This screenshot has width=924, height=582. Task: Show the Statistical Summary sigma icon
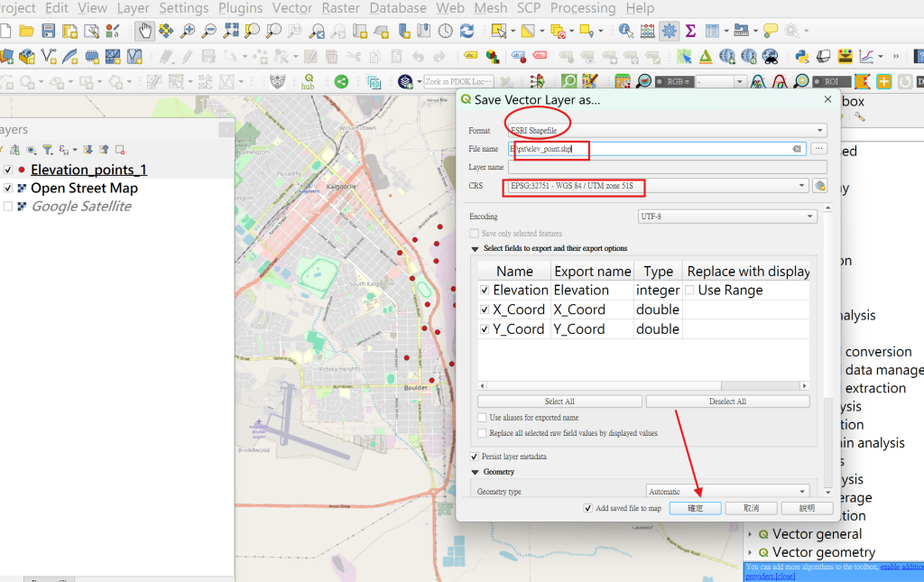[690, 31]
